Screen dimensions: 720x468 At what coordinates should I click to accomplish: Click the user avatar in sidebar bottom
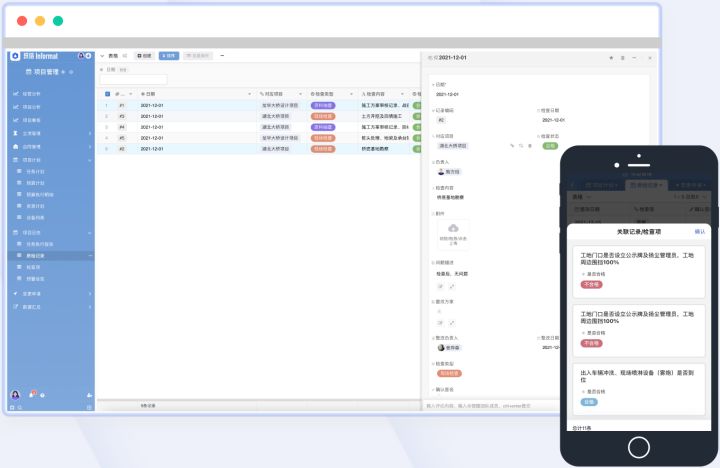click(x=15, y=394)
